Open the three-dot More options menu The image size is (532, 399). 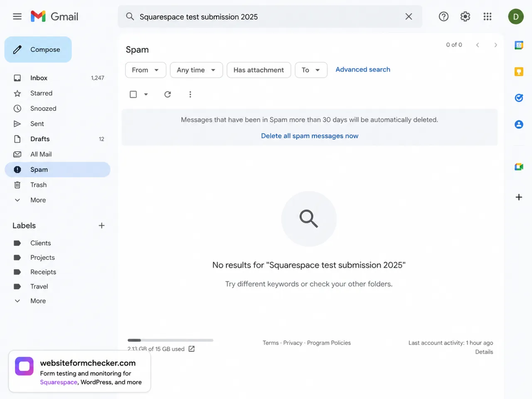190,94
